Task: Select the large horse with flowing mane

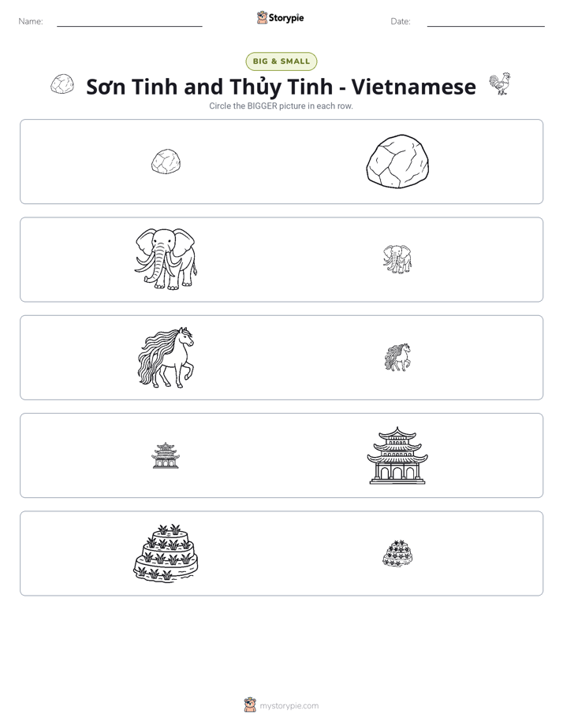Action: [x=166, y=358]
